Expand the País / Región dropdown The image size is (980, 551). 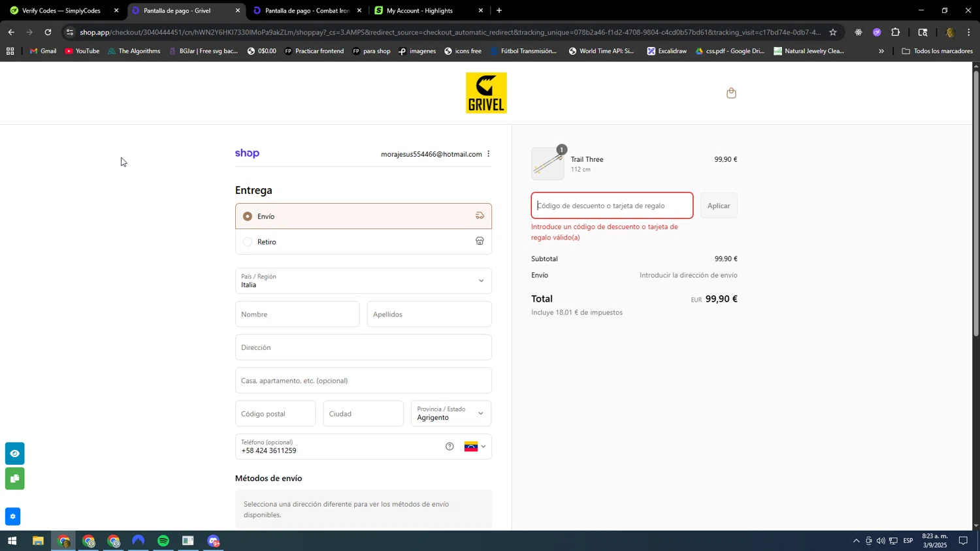click(363, 281)
